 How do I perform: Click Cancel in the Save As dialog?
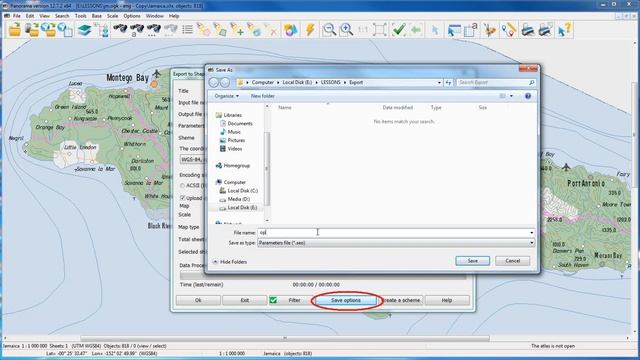[x=512, y=261]
